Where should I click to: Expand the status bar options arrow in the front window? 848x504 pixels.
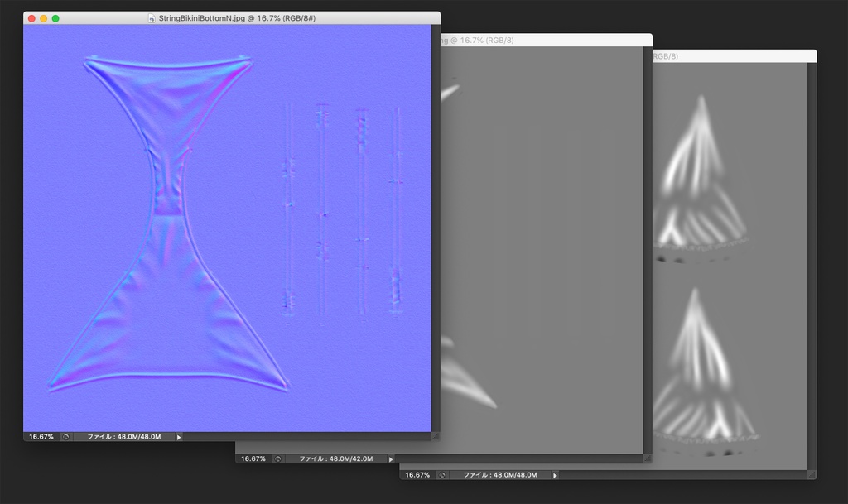point(178,436)
